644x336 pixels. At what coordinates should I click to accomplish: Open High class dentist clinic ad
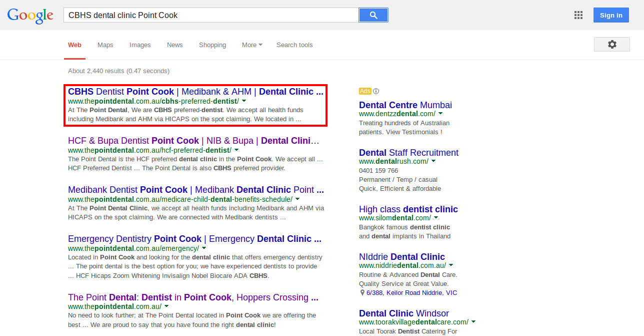408,209
